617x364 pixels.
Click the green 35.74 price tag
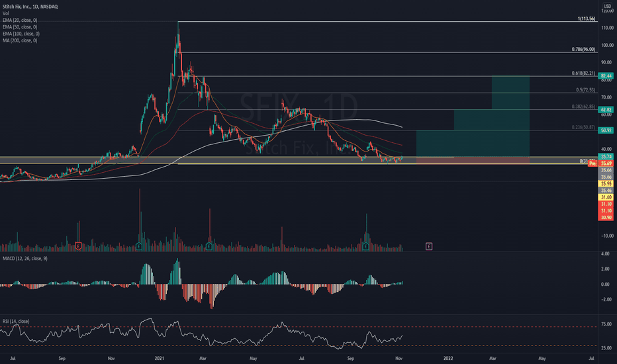pos(606,157)
